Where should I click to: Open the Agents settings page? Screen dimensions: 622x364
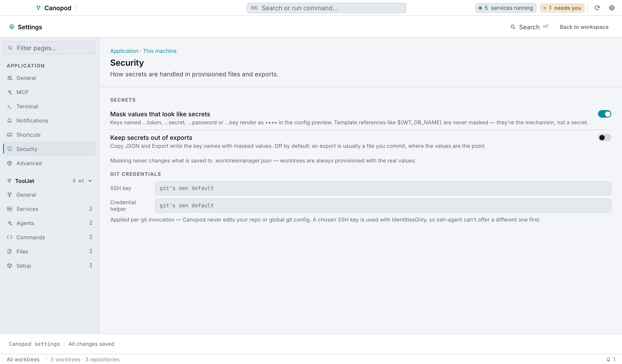50,223
